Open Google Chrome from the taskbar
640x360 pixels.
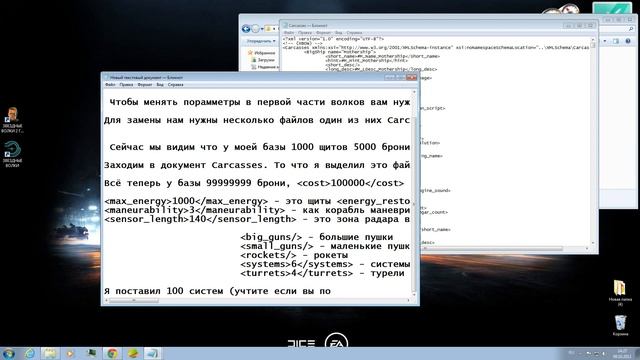112,353
